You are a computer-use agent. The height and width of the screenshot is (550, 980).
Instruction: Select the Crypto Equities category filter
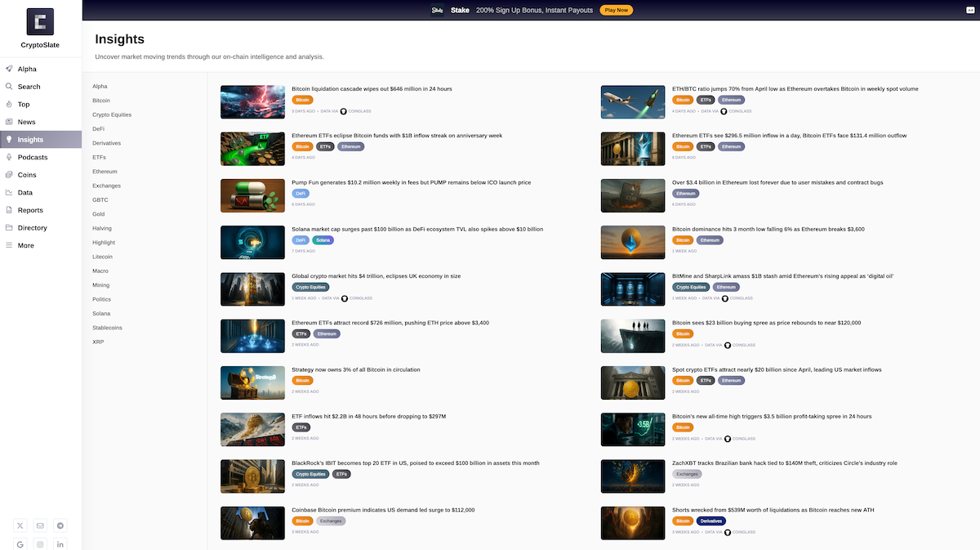tap(112, 114)
